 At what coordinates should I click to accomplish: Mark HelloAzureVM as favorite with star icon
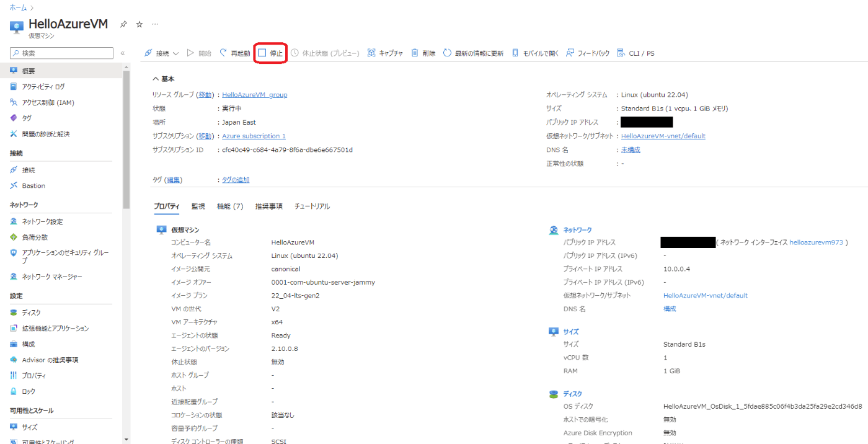pos(139,24)
